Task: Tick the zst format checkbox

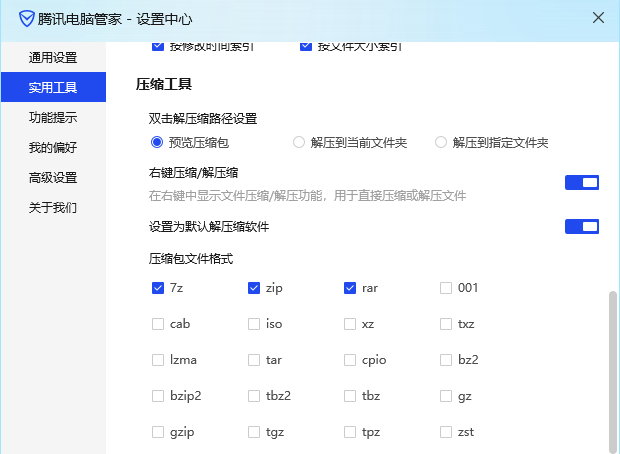Action: pyautogui.click(x=446, y=432)
